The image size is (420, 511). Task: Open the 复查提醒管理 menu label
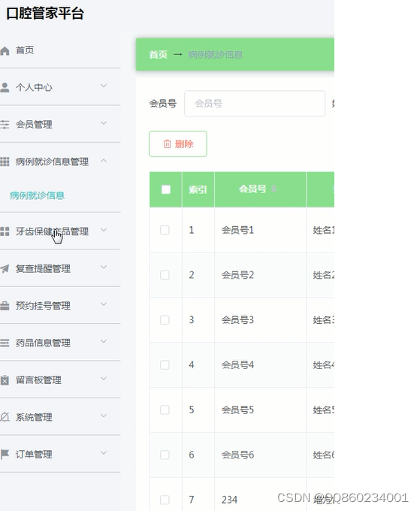point(43,268)
